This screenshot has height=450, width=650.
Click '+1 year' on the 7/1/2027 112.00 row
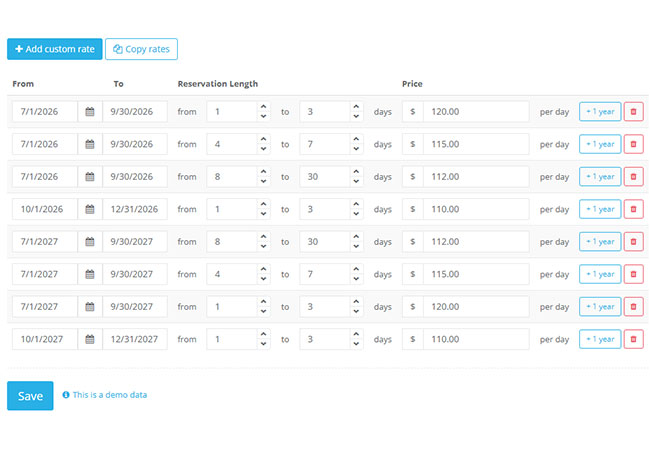600,242
